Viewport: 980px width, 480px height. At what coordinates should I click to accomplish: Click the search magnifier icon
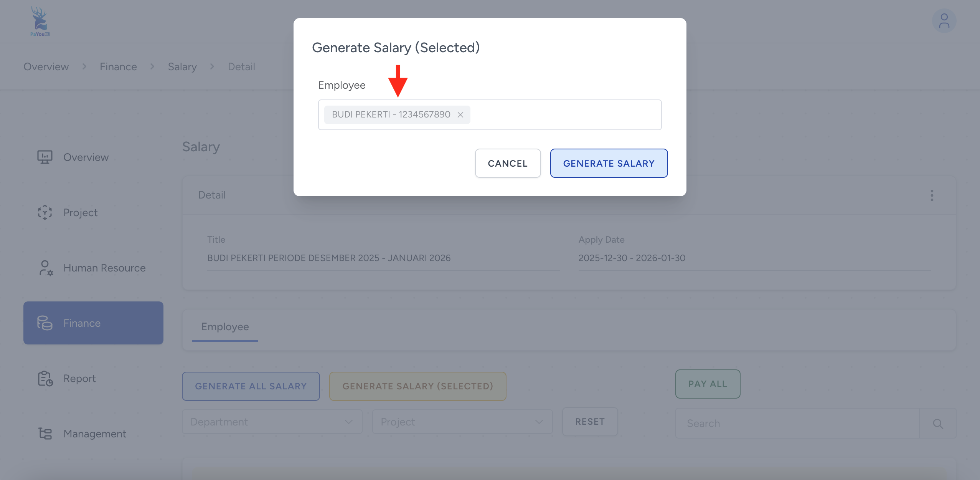(x=937, y=424)
